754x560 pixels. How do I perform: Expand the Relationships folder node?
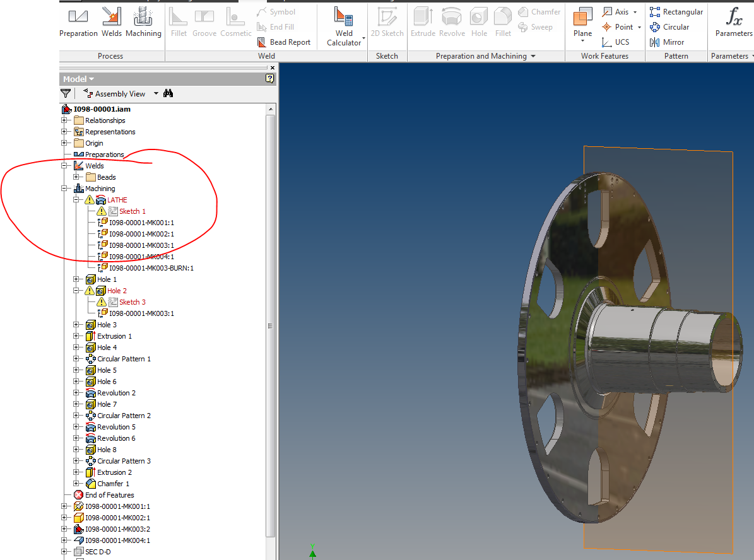65,120
